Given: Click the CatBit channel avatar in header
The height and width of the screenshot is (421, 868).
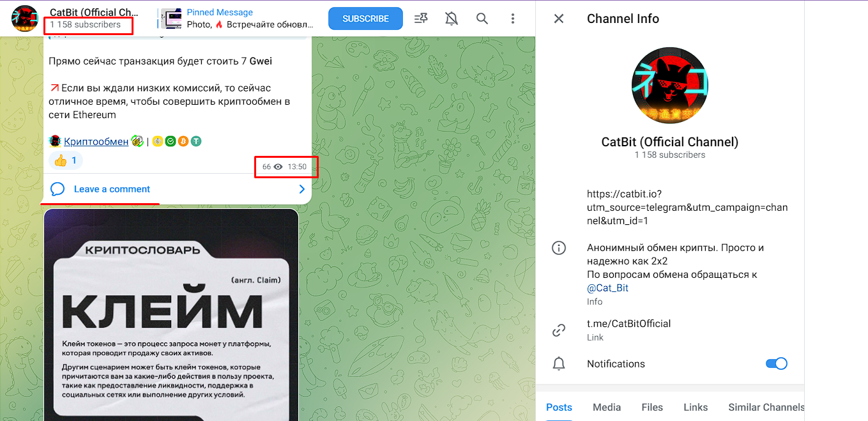Looking at the screenshot, I should [26, 19].
